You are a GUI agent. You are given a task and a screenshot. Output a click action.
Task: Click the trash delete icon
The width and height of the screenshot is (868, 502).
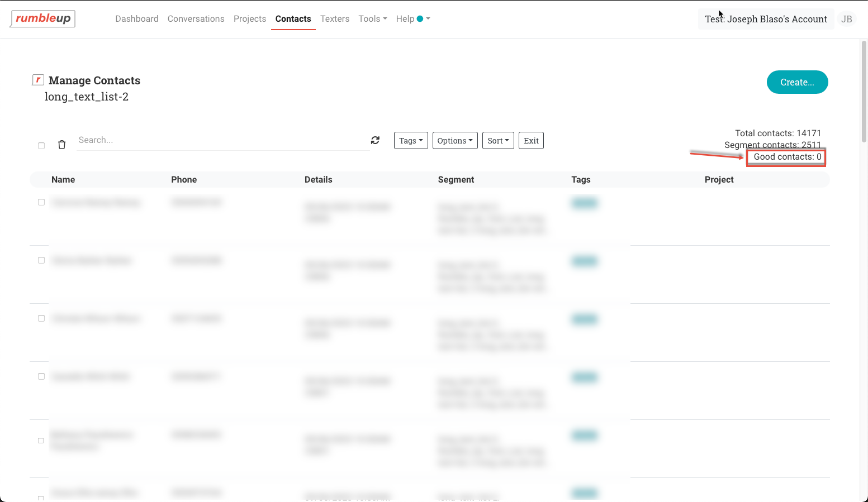pyautogui.click(x=62, y=145)
